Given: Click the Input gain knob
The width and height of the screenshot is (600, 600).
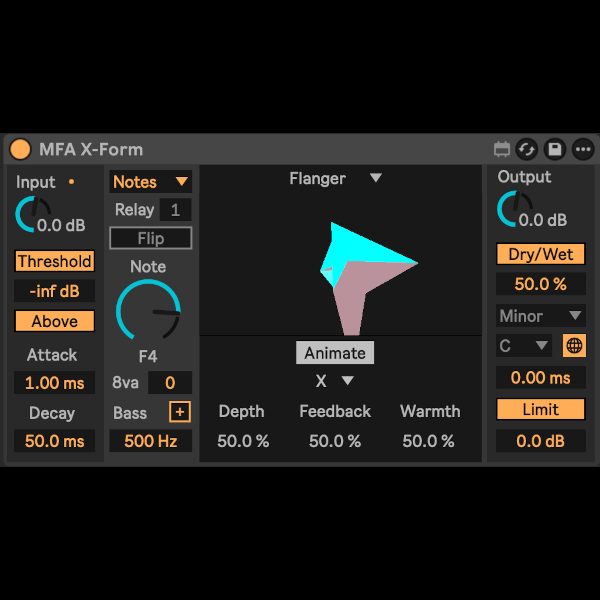Looking at the screenshot, I should click(31, 212).
